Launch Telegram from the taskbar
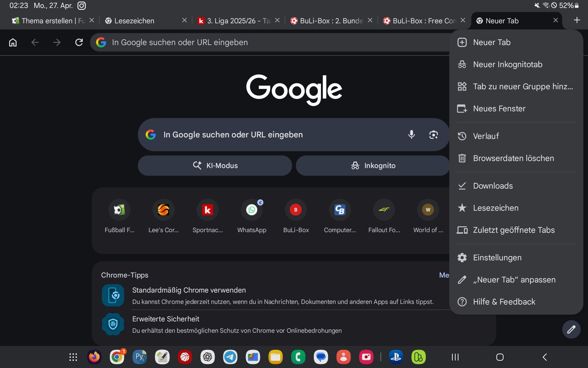Screen dimensions: 588x368 coord(230,357)
